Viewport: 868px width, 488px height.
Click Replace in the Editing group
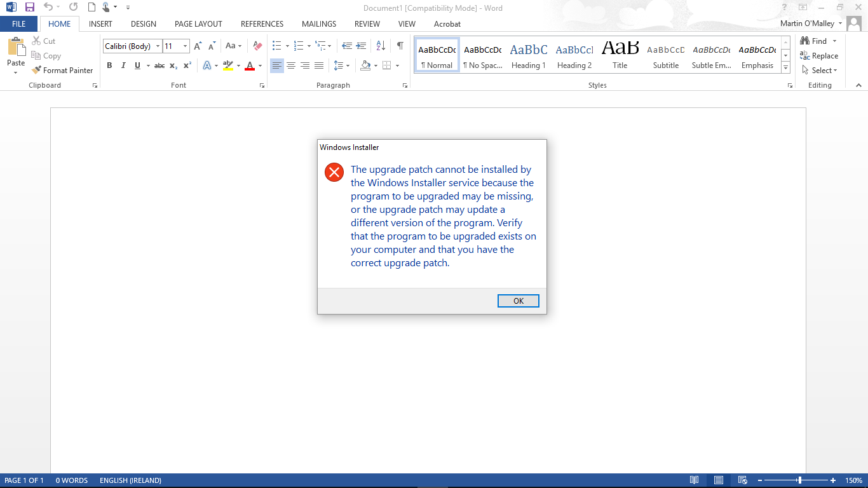pos(820,56)
